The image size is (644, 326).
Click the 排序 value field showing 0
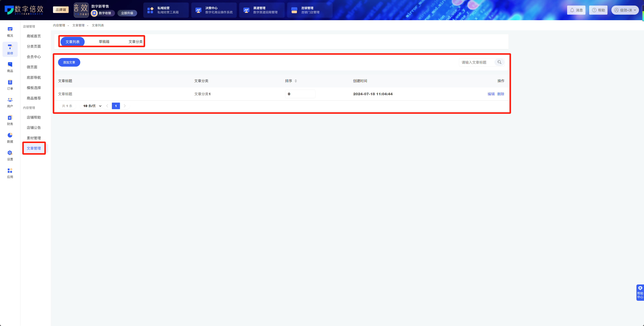[300, 94]
